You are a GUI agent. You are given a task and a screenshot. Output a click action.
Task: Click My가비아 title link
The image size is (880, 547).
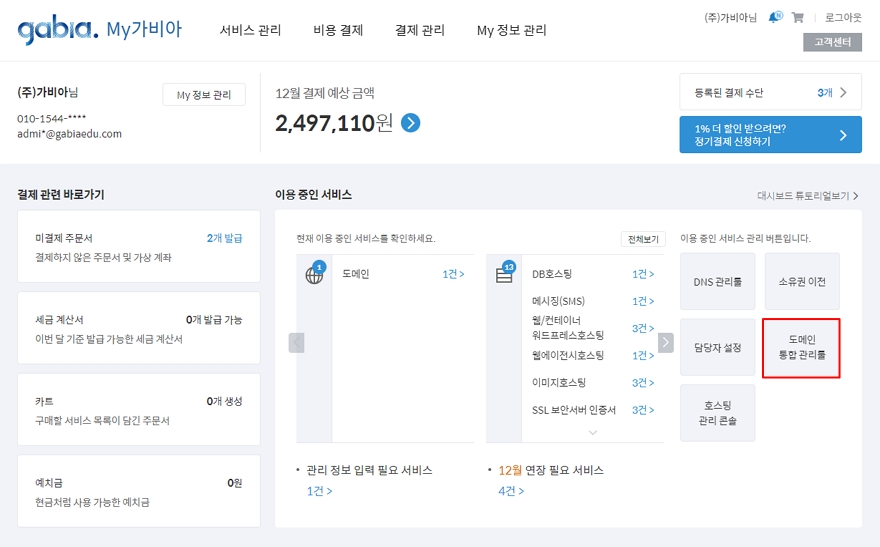tap(144, 29)
